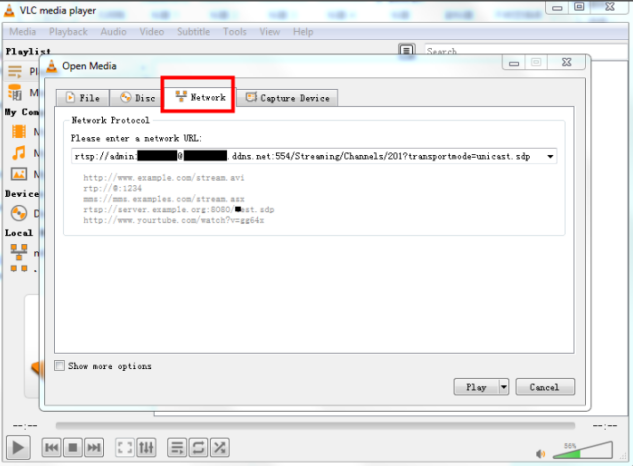Click the Play button in dialog

(x=475, y=387)
